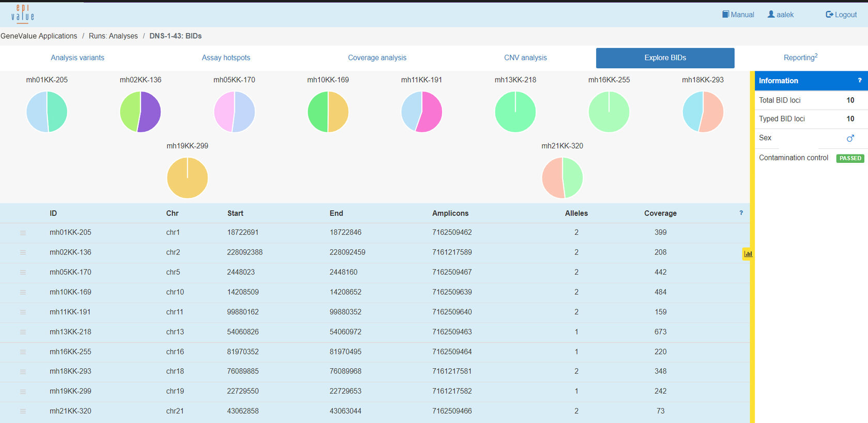868x423 pixels.
Task: Switch to the Coverage analysis tab
Action: tap(377, 58)
